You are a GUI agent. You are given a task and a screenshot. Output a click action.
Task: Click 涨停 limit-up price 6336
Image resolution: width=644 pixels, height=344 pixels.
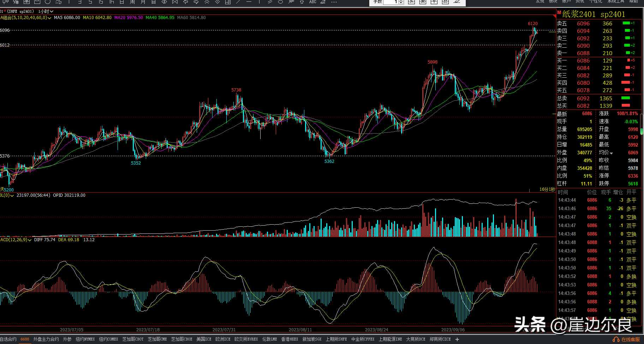click(633, 176)
